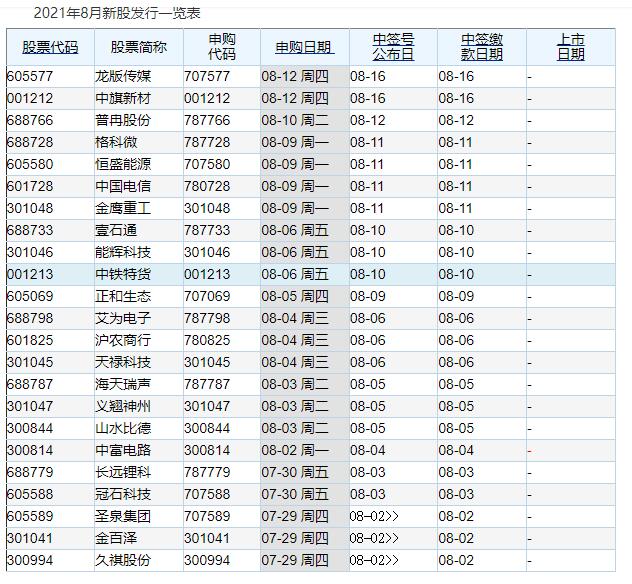The width and height of the screenshot is (632, 584).
Task: Select stock name 金百泽
Action: click(x=116, y=538)
